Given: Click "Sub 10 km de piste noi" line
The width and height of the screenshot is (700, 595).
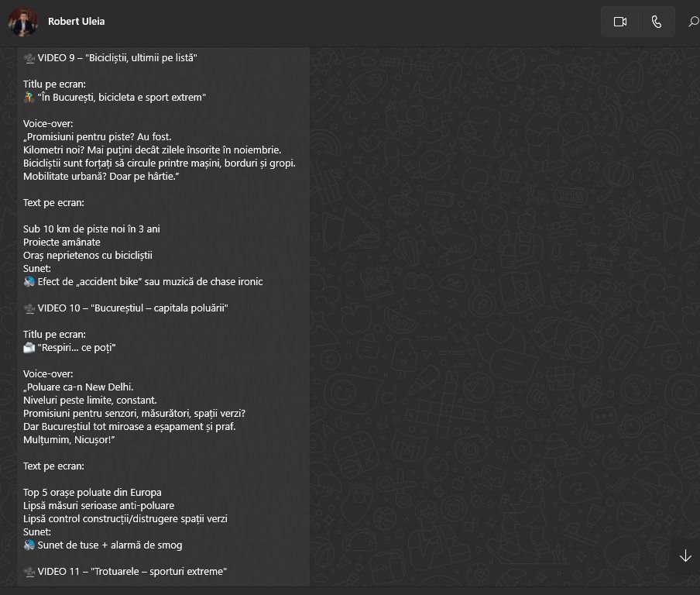Looking at the screenshot, I should tap(91, 229).
